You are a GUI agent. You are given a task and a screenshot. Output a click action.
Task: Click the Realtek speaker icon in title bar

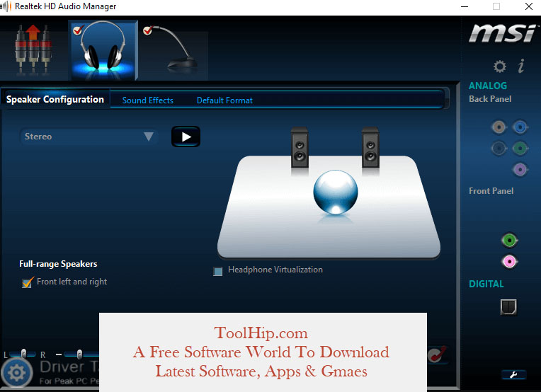pyautogui.click(x=6, y=6)
